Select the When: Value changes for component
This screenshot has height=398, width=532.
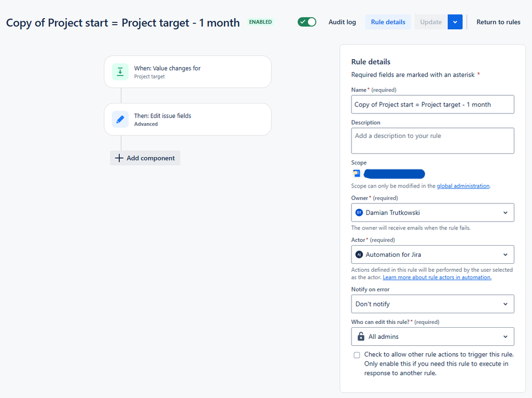coord(187,71)
